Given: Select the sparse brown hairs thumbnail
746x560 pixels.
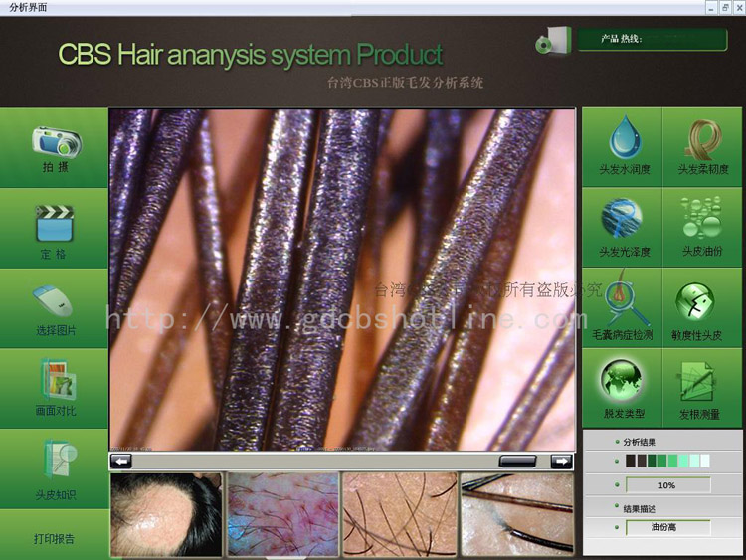Looking at the screenshot, I should (400, 514).
